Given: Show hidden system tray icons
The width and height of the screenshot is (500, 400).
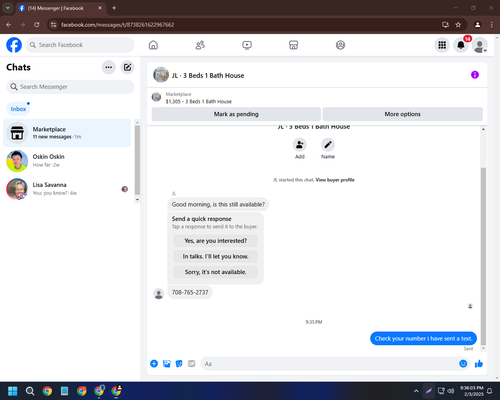Looking at the screenshot, I should 416,391.
